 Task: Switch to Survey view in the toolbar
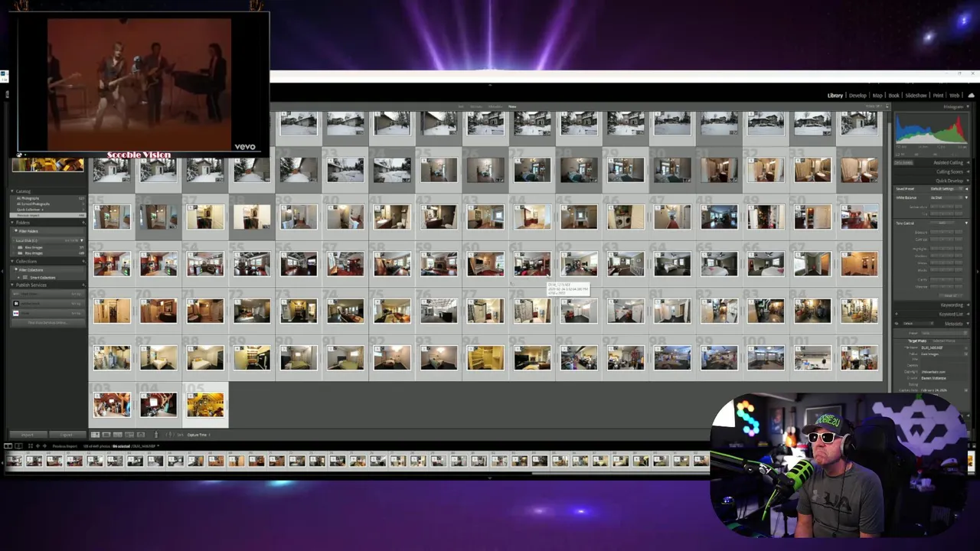click(129, 435)
